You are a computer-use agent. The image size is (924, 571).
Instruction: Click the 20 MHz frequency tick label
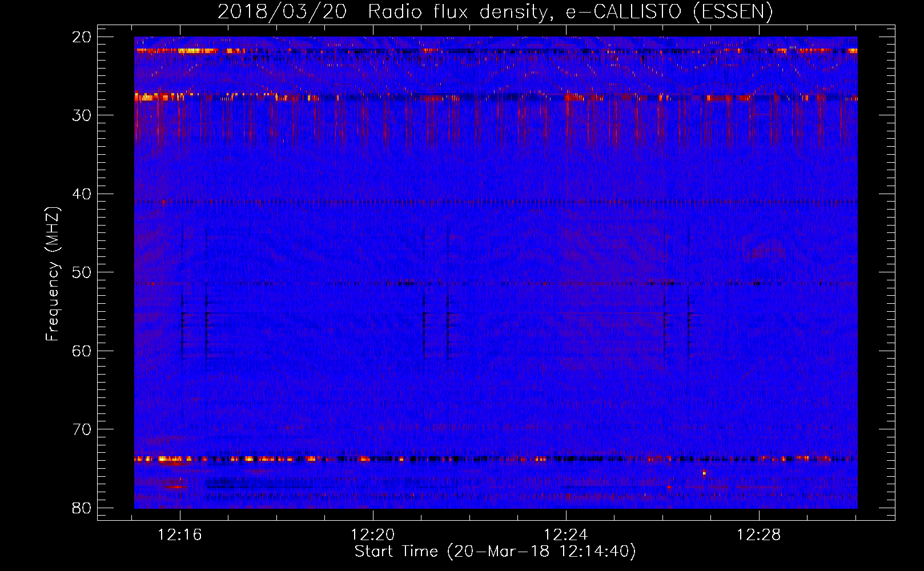tap(82, 37)
